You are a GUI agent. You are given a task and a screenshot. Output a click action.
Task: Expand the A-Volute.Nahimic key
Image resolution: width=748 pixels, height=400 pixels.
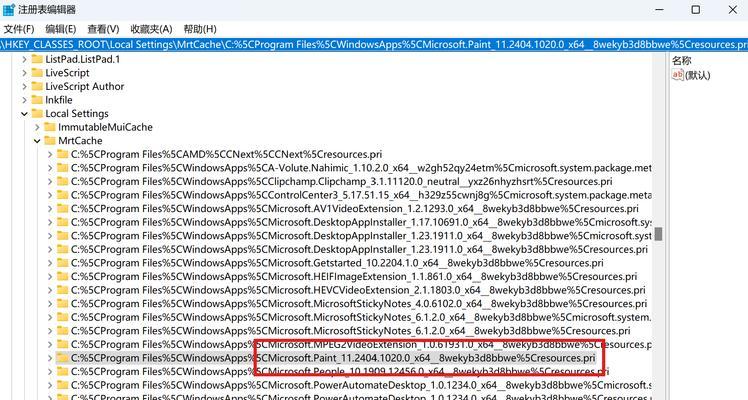click(x=50, y=168)
